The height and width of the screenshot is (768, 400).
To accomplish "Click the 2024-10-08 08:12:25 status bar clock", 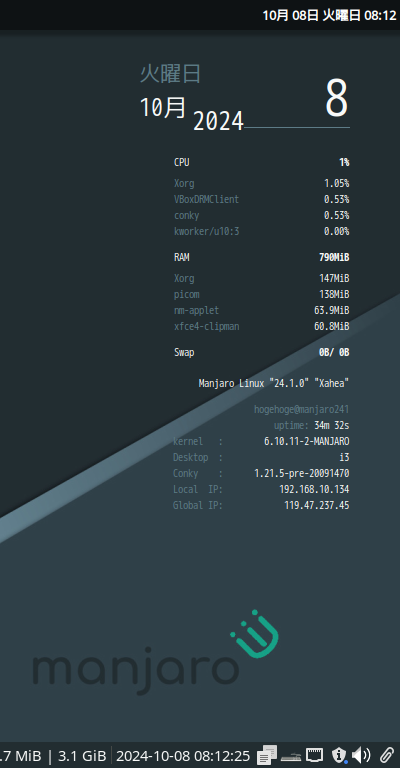I will pyautogui.click(x=183, y=755).
